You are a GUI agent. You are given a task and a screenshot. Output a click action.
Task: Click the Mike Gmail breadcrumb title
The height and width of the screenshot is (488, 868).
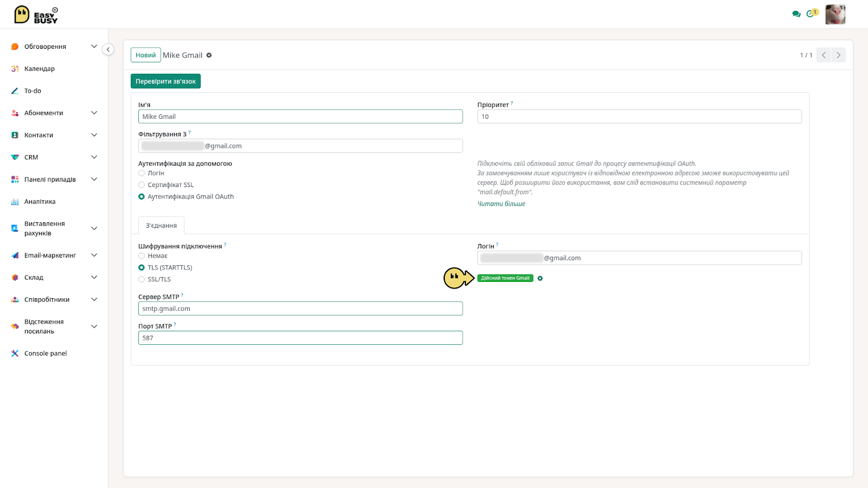[182, 55]
